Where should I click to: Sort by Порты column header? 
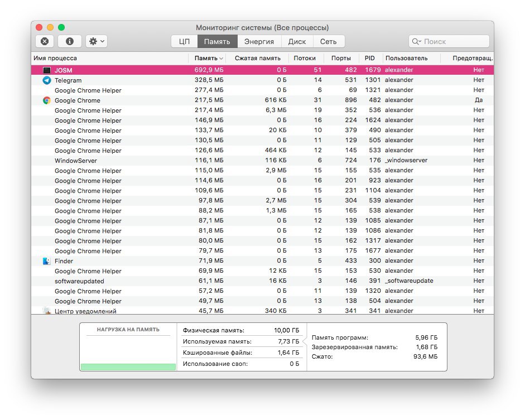point(341,58)
